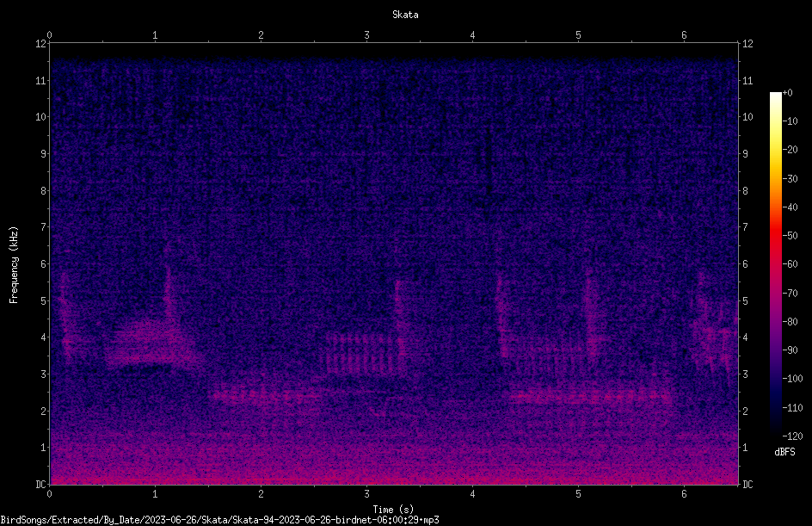Click the "-110" label on the color scale
The width and height of the screenshot is (812, 526).
coord(792,408)
